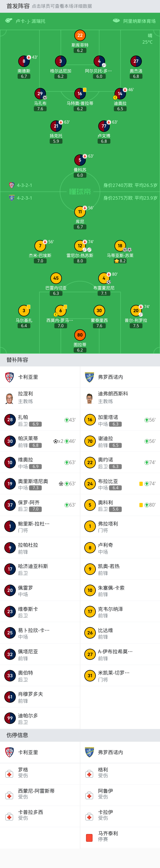Select player 11 库尼 on the pitch

(x=80, y=212)
